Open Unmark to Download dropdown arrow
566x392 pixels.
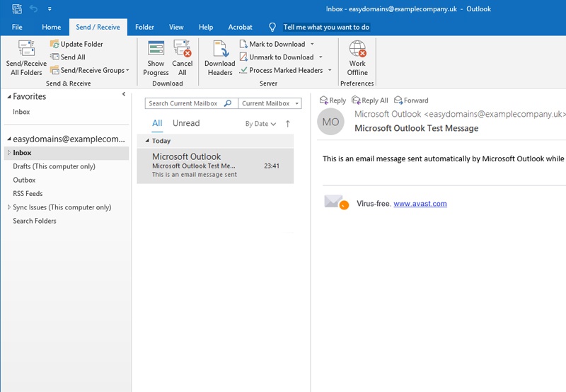click(320, 57)
